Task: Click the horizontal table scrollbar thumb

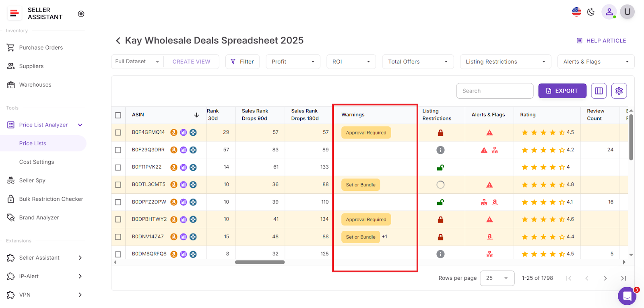Action: pos(260,262)
